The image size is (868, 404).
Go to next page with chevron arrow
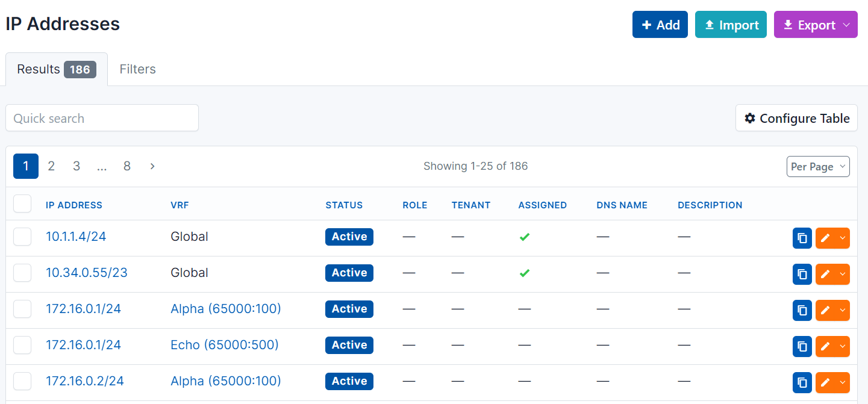point(152,166)
